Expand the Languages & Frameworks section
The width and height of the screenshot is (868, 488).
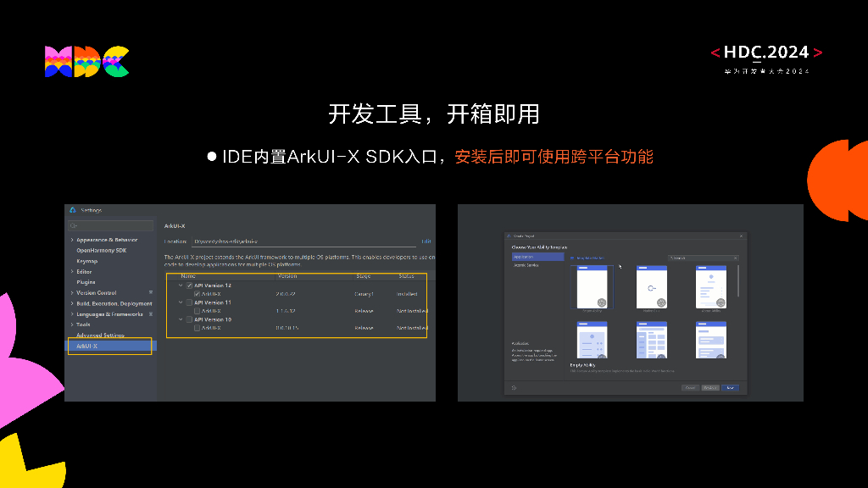coord(70,313)
